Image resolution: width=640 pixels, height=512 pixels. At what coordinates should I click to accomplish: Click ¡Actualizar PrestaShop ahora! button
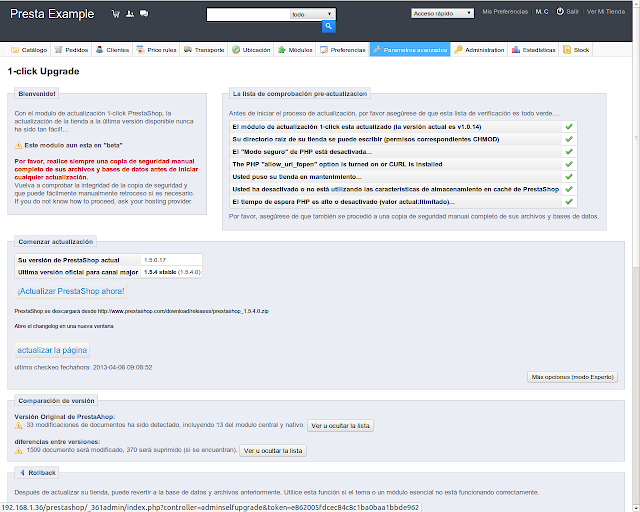click(x=71, y=291)
